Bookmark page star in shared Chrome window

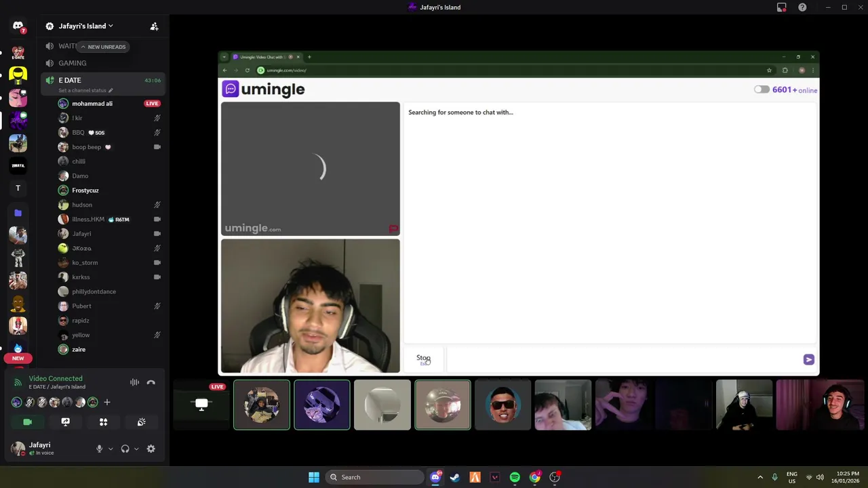coord(769,70)
